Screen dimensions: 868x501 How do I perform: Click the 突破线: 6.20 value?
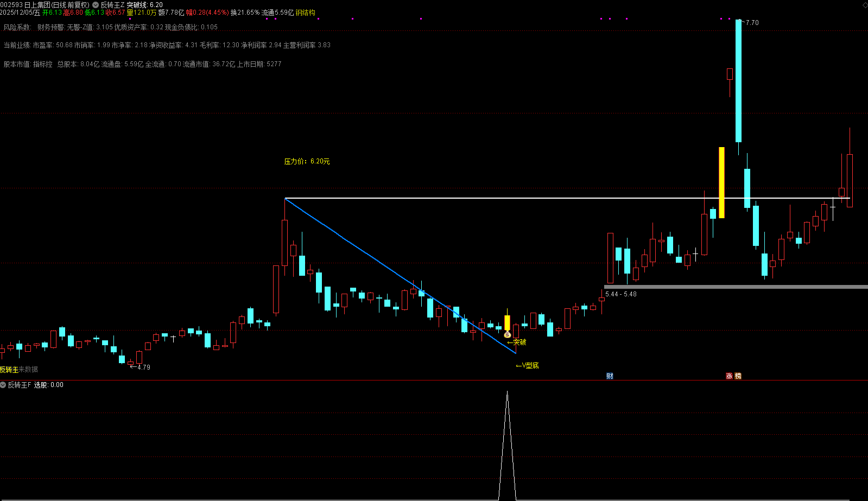pos(144,5)
